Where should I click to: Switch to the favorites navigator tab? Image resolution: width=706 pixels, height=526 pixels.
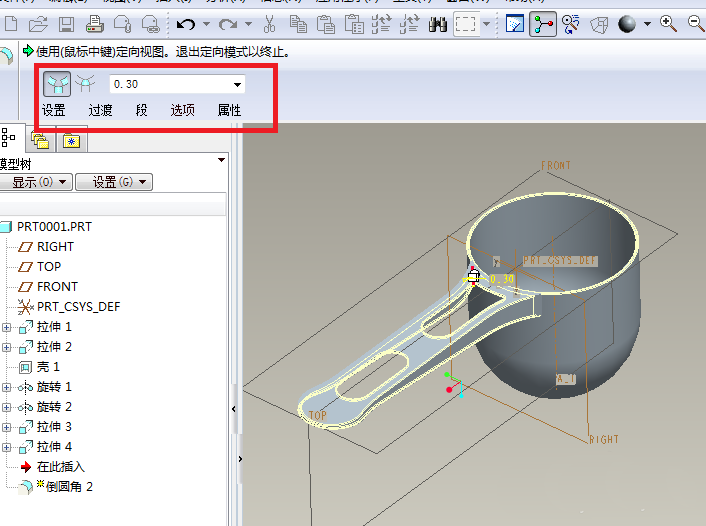click(72, 141)
